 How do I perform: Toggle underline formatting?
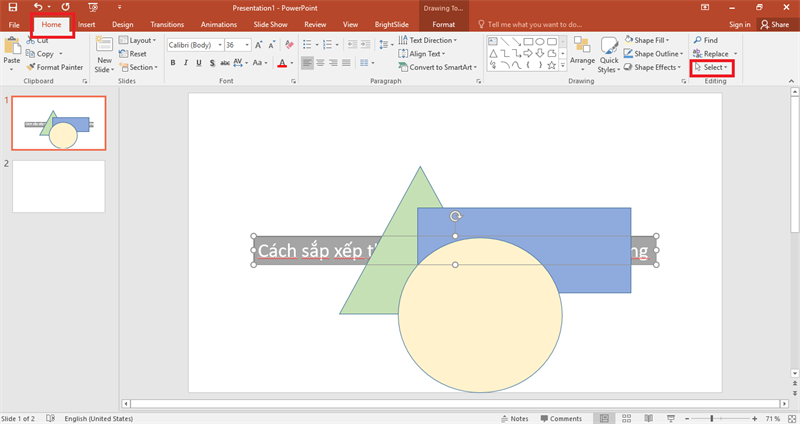199,63
